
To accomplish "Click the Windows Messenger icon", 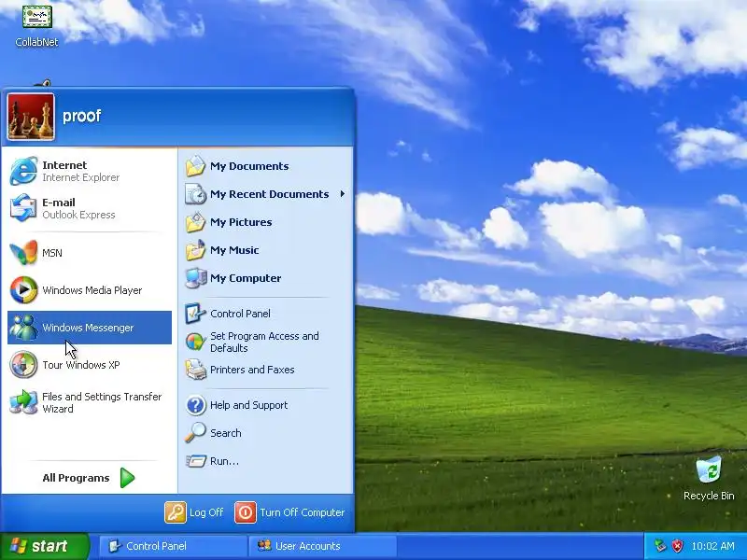I will point(23,328).
